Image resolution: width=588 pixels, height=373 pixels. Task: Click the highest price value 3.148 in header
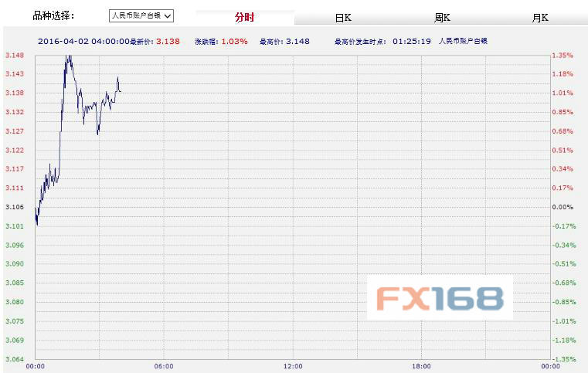click(x=297, y=40)
